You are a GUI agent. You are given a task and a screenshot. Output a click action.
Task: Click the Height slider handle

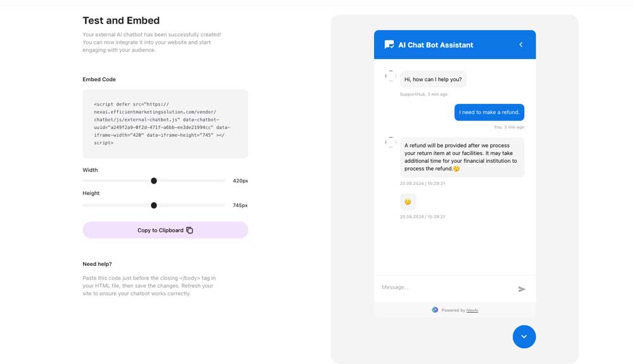tap(154, 206)
